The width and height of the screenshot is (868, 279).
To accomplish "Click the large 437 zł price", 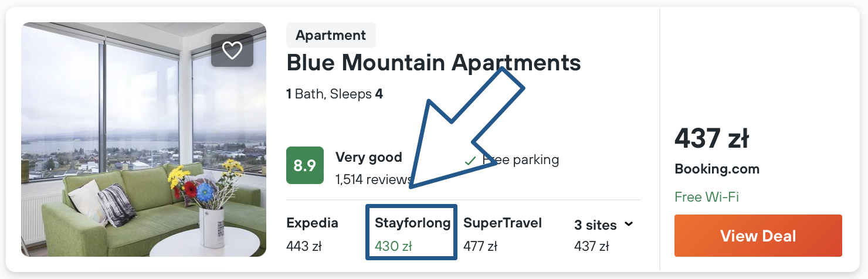I will point(711,139).
